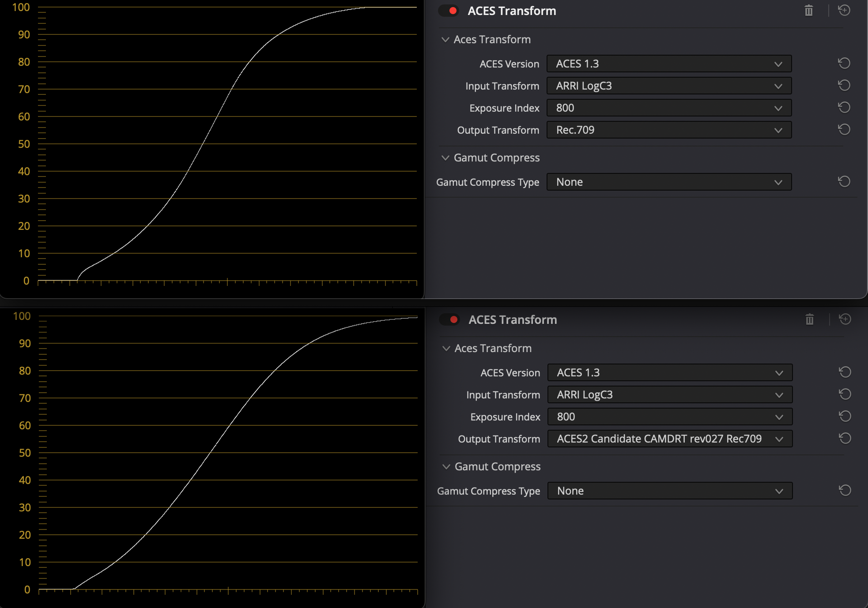Click the bottom panel ACES Transform title

coord(513,319)
